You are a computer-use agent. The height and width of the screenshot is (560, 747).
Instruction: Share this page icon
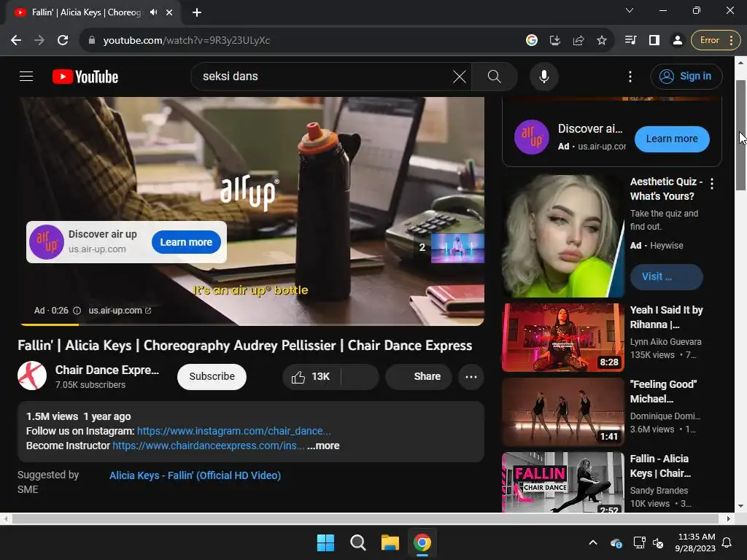click(578, 40)
